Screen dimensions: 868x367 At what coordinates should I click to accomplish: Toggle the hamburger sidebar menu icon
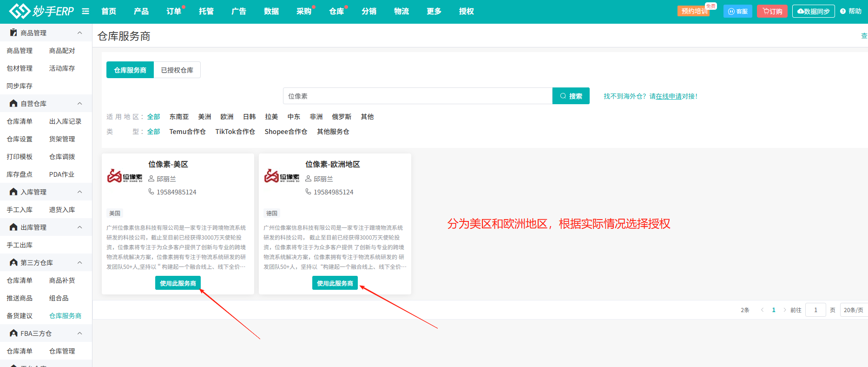[85, 11]
